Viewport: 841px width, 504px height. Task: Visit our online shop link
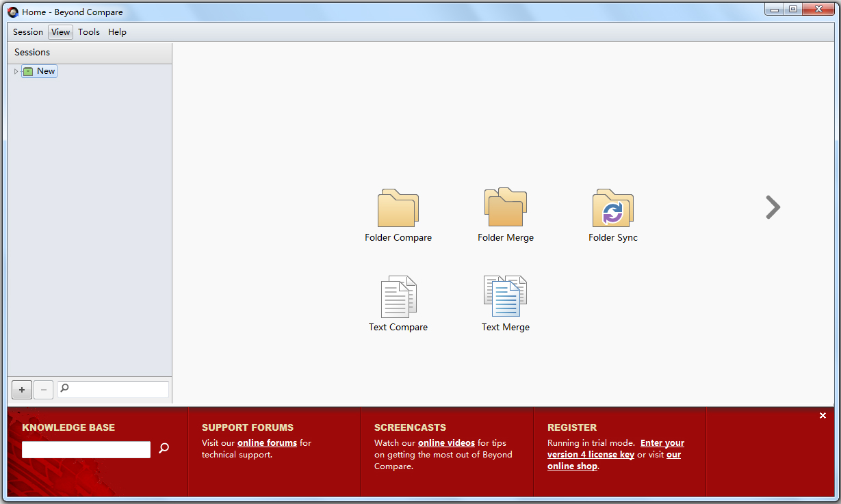(614, 460)
